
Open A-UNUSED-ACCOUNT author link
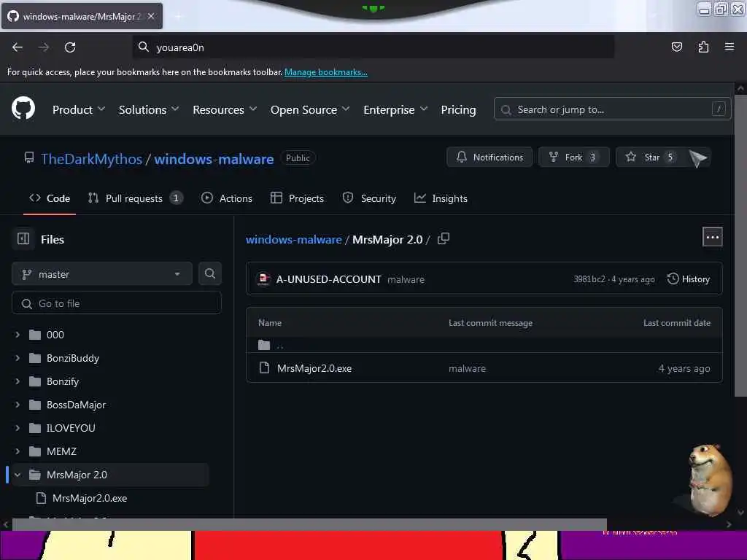(x=329, y=279)
